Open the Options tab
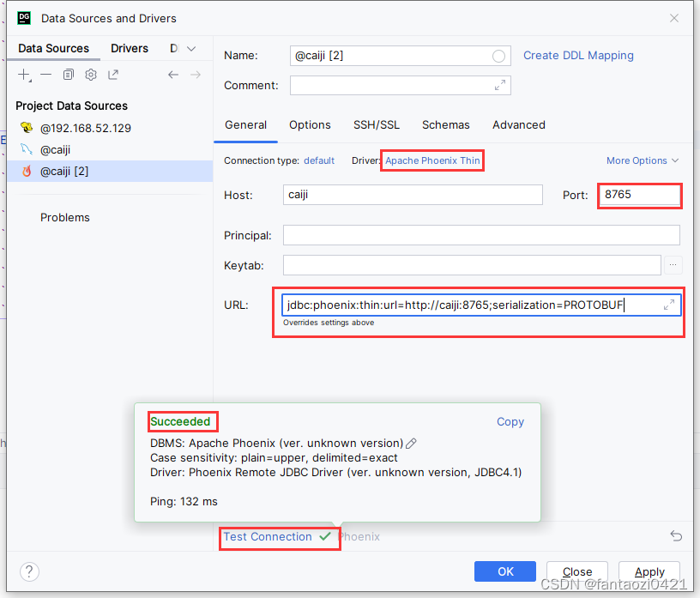The image size is (700, 598). 310,125
